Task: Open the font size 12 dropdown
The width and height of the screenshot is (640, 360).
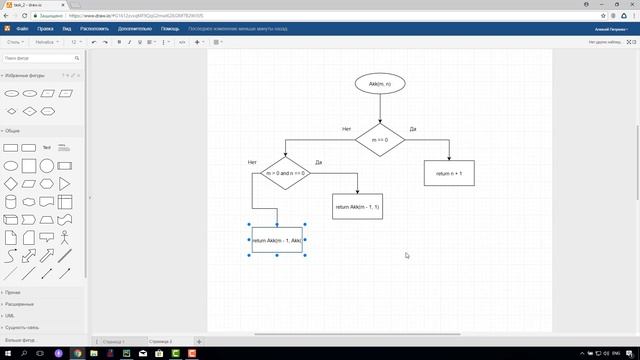Action: click(76, 42)
